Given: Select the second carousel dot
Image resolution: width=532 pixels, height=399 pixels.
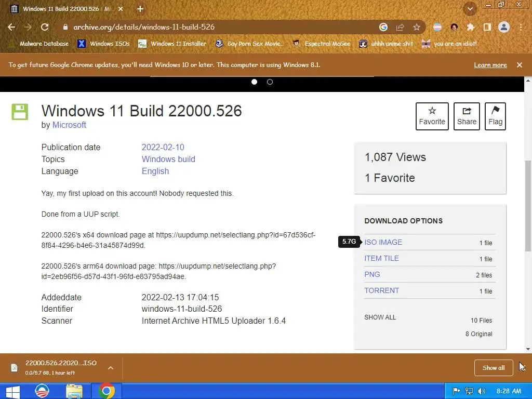Looking at the screenshot, I should point(270,82).
